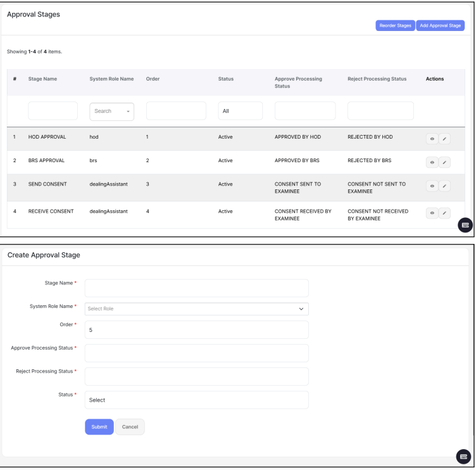Open the Status filter set to All
Viewport: 476px width, 470px height.
[240, 111]
